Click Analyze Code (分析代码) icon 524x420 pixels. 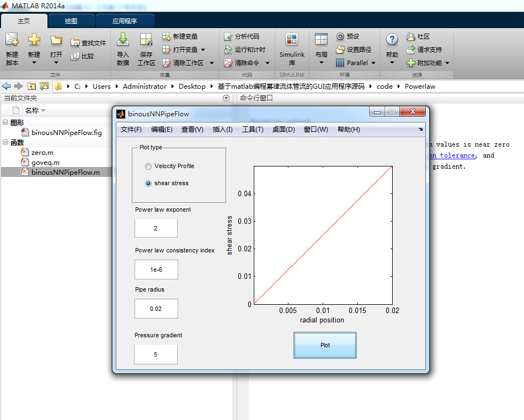(228, 36)
